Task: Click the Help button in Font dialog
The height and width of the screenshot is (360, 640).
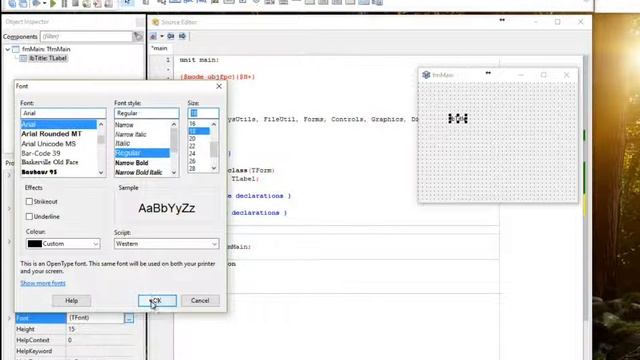Action: pyautogui.click(x=71, y=301)
